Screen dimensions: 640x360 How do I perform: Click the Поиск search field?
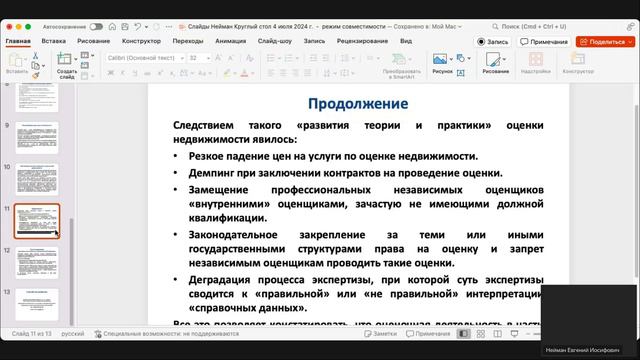tap(529, 27)
